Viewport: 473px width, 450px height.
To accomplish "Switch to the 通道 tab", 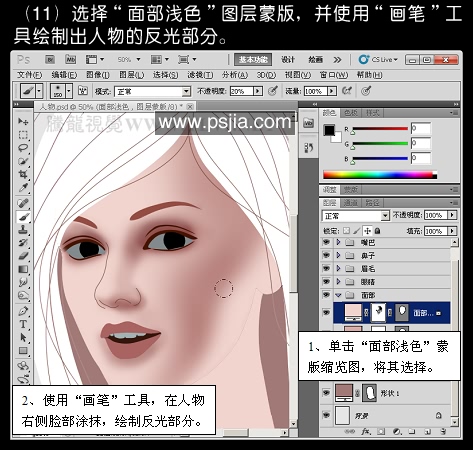I will 350,203.
